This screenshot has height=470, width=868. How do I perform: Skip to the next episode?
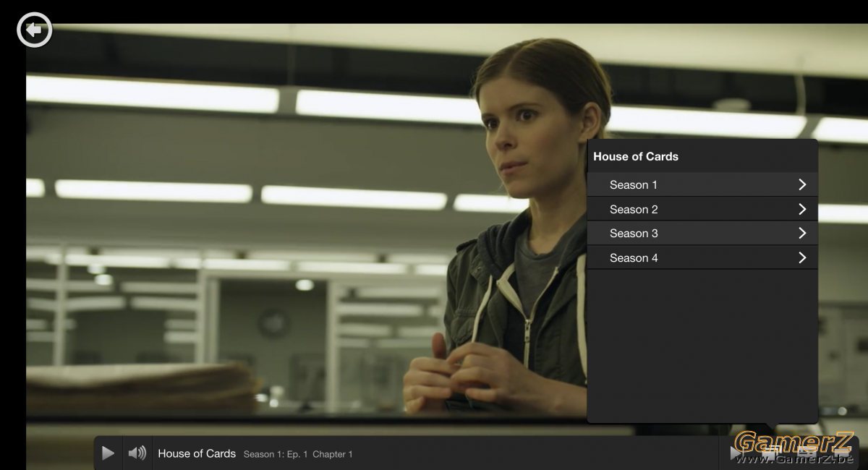coord(737,453)
